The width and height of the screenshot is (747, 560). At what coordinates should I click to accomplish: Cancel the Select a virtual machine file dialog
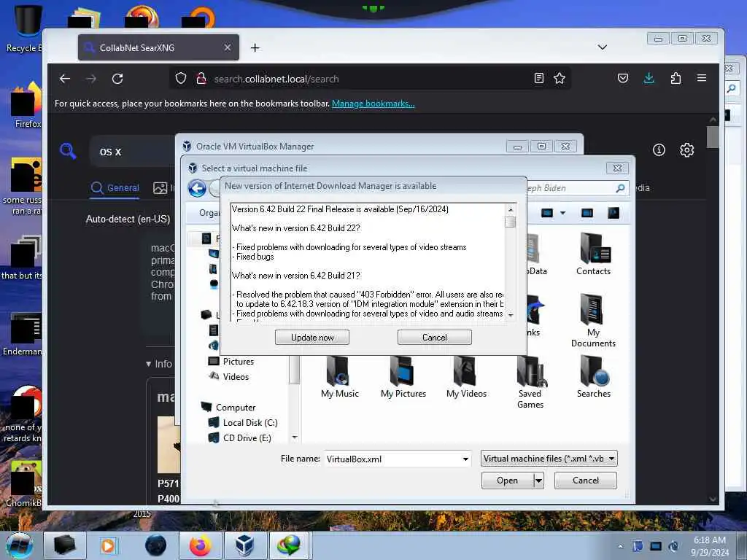click(x=586, y=480)
